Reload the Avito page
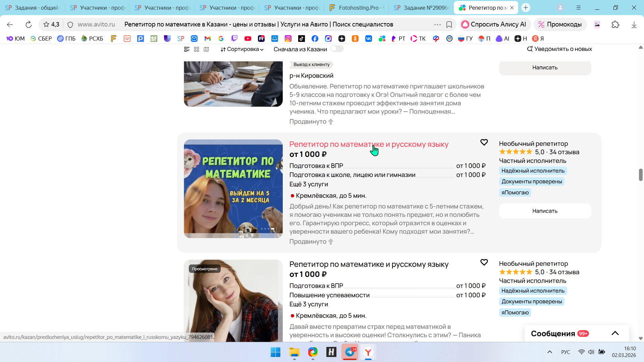 click(29, 24)
